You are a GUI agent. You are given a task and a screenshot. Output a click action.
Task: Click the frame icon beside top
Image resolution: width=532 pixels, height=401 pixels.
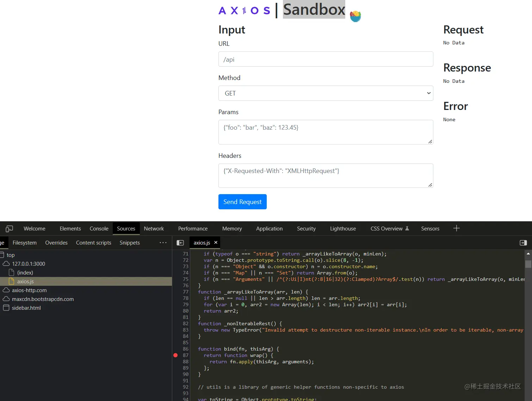coord(2,255)
